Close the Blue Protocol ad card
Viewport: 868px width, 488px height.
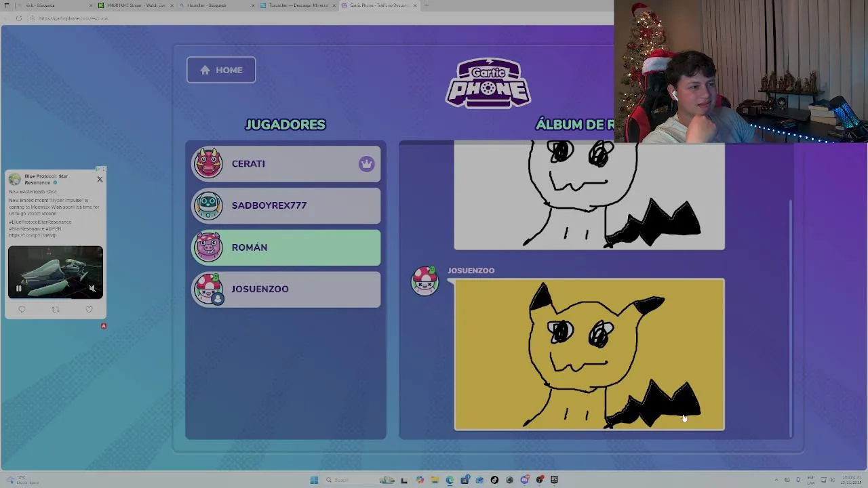click(100, 179)
